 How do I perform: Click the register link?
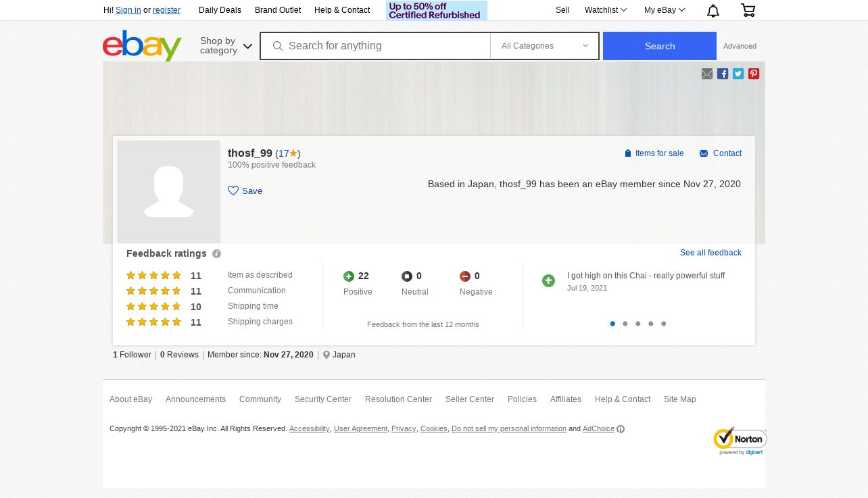[166, 10]
